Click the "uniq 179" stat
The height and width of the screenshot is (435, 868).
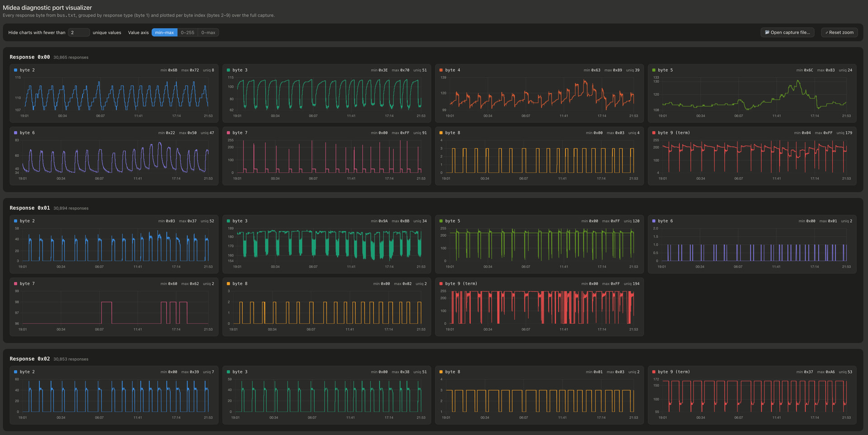pos(844,133)
